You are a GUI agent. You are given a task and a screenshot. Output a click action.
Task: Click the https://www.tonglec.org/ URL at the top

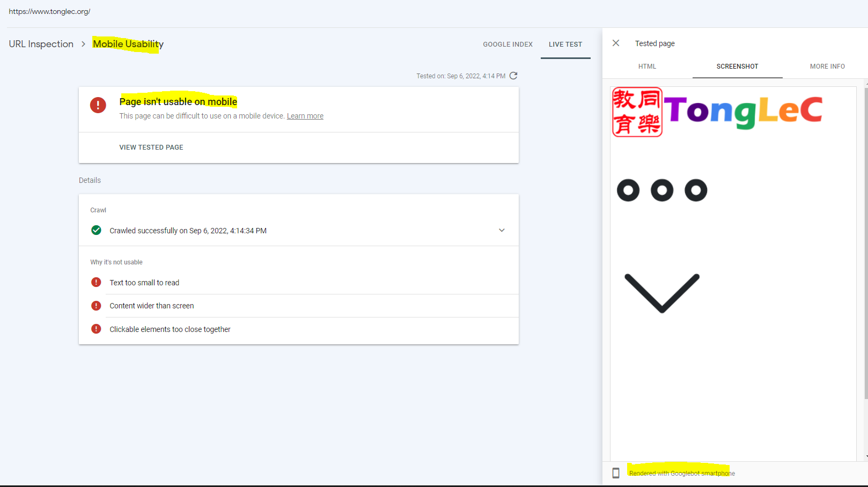click(x=49, y=11)
